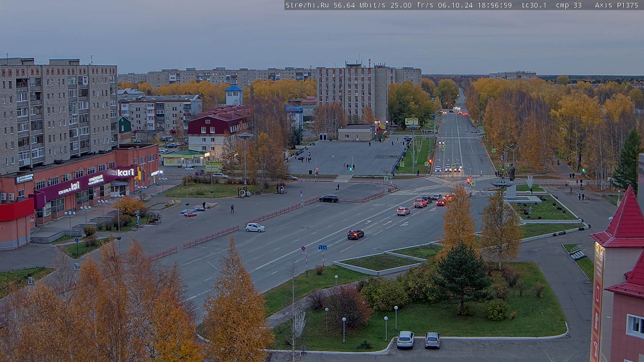
Task: Click the 18:56:59 time stamp
Action: click(495, 5)
